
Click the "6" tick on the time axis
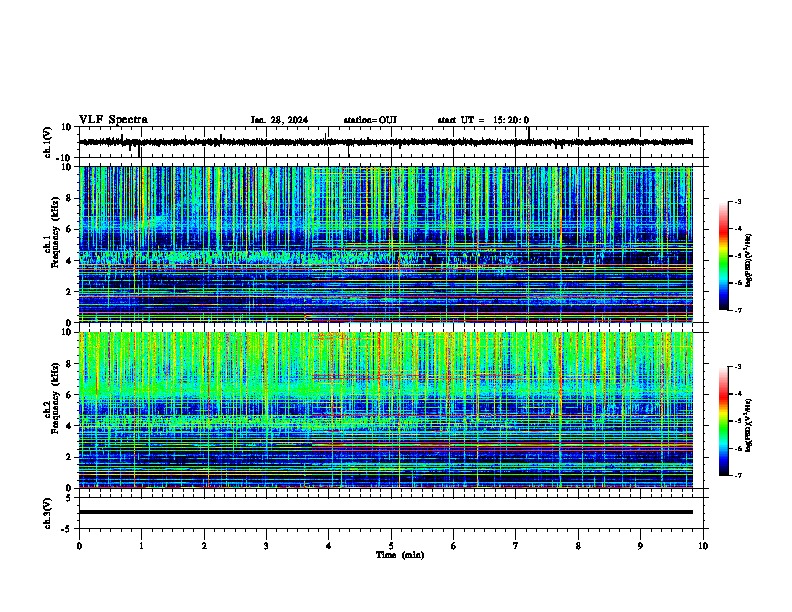pyautogui.click(x=454, y=546)
